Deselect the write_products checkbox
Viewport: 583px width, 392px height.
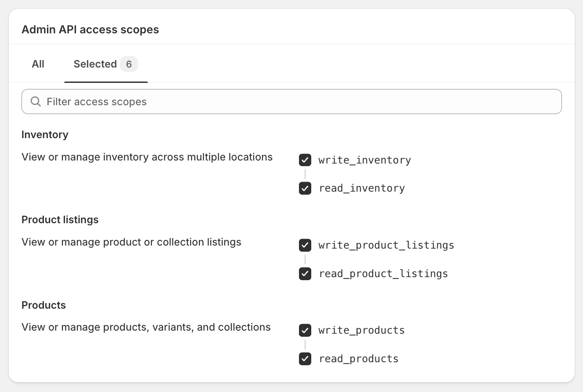(x=305, y=330)
